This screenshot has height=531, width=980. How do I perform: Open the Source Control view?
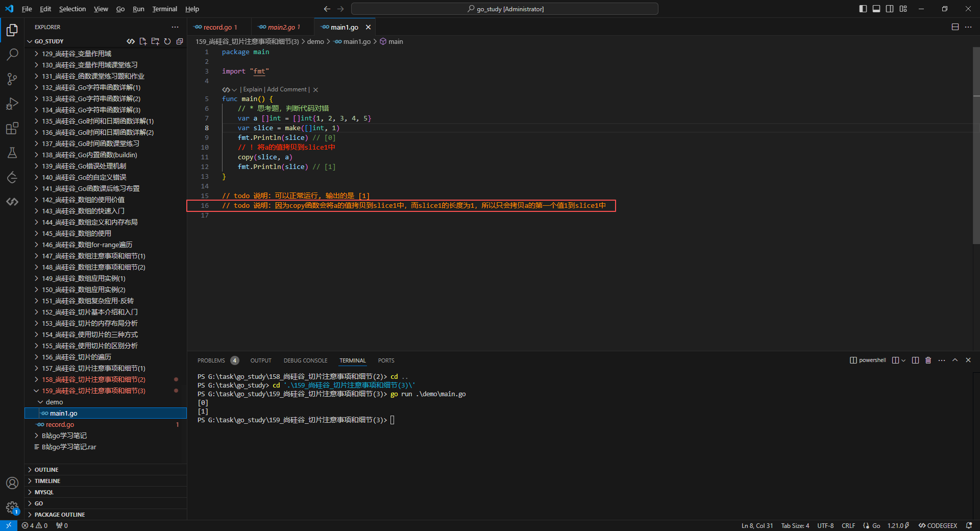point(12,79)
